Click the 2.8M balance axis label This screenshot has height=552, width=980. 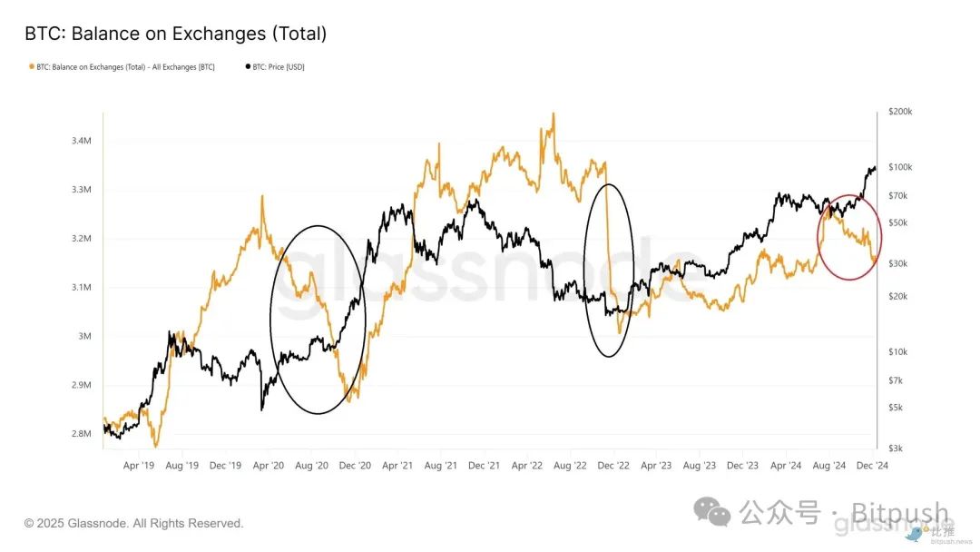pyautogui.click(x=82, y=433)
